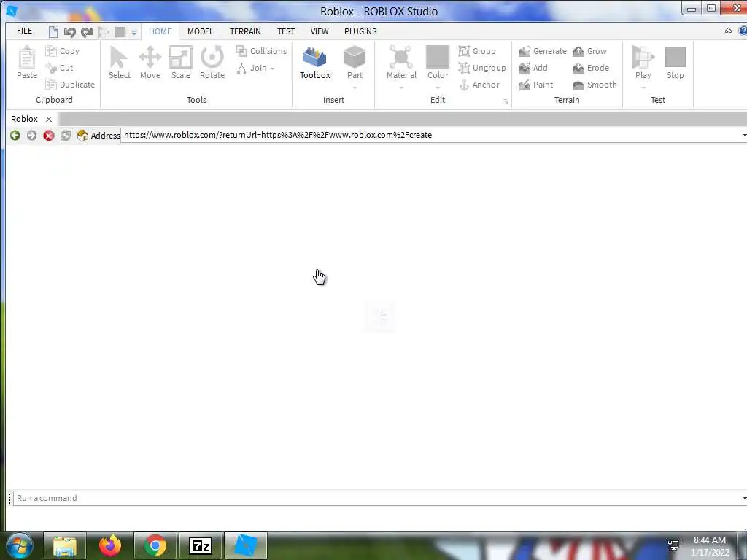Expand the Color dropdown arrow
The image size is (747, 560).
[438, 88]
